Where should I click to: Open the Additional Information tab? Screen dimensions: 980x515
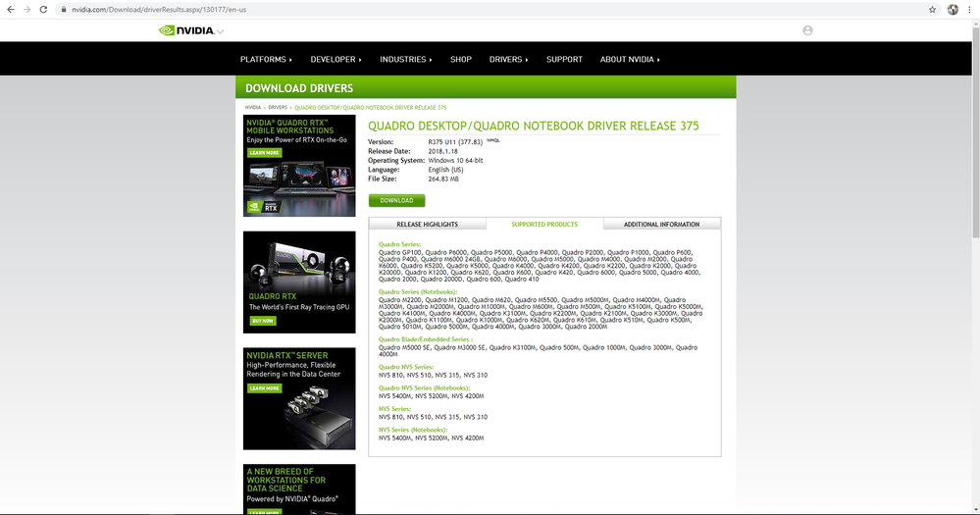point(662,224)
